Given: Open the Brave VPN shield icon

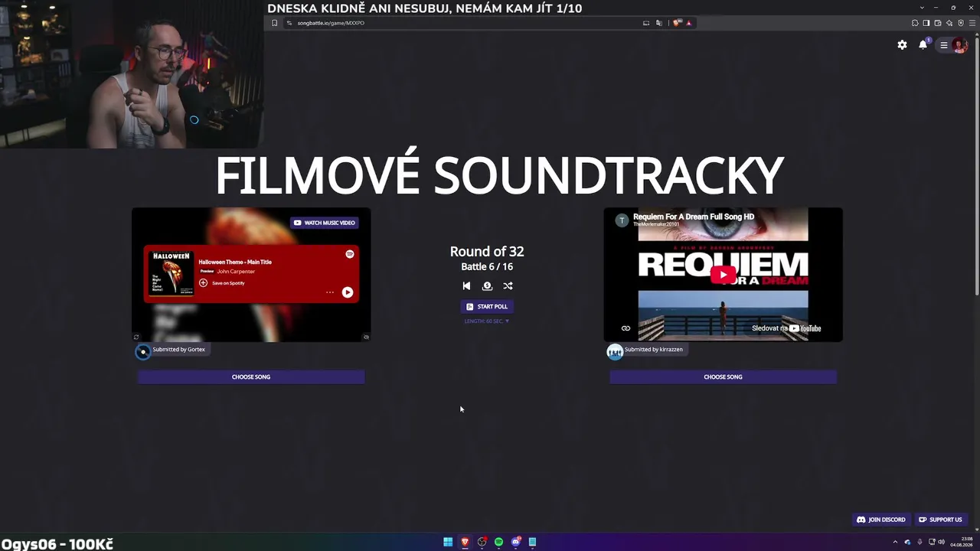Looking at the screenshot, I should [961, 23].
